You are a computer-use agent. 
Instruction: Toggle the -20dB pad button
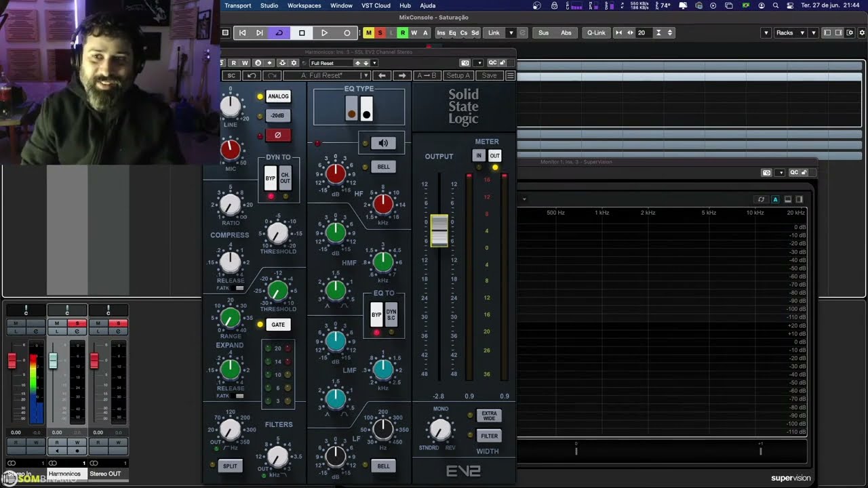(278, 115)
